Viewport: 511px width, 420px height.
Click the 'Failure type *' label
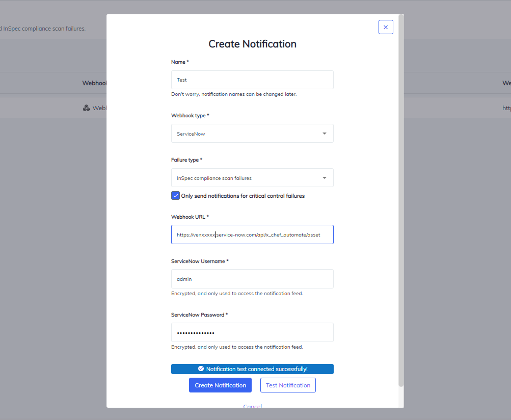[187, 160]
